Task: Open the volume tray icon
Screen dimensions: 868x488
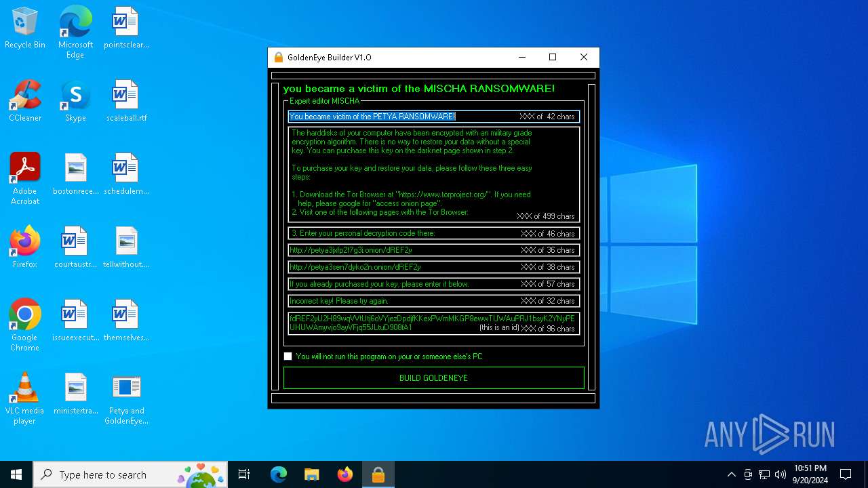Action: point(781,474)
